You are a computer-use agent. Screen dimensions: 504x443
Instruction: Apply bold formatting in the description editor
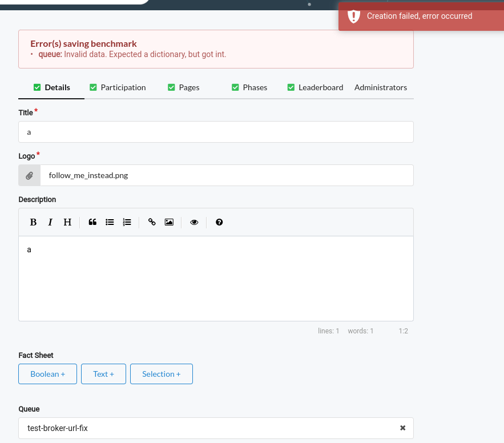tap(33, 222)
